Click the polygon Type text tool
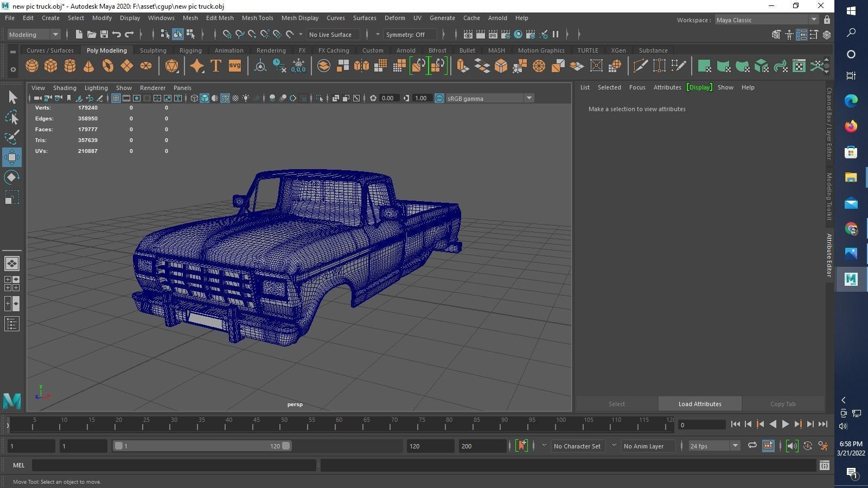Viewport: 868px width, 488px height. click(215, 66)
